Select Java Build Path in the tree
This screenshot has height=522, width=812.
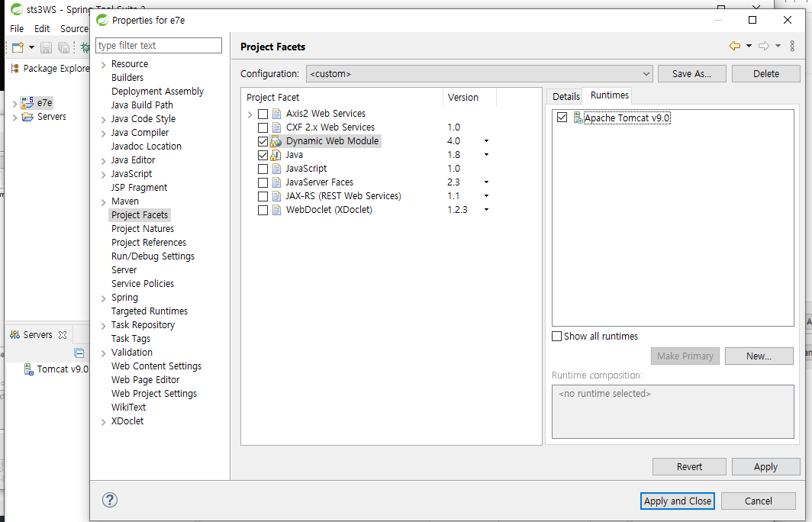[142, 105]
